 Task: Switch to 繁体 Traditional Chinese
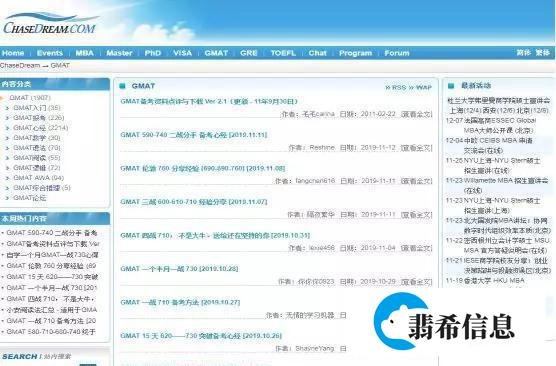click(x=543, y=52)
